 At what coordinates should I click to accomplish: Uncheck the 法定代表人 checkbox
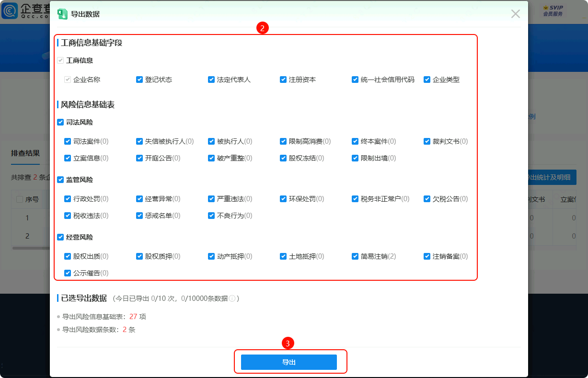tap(211, 80)
